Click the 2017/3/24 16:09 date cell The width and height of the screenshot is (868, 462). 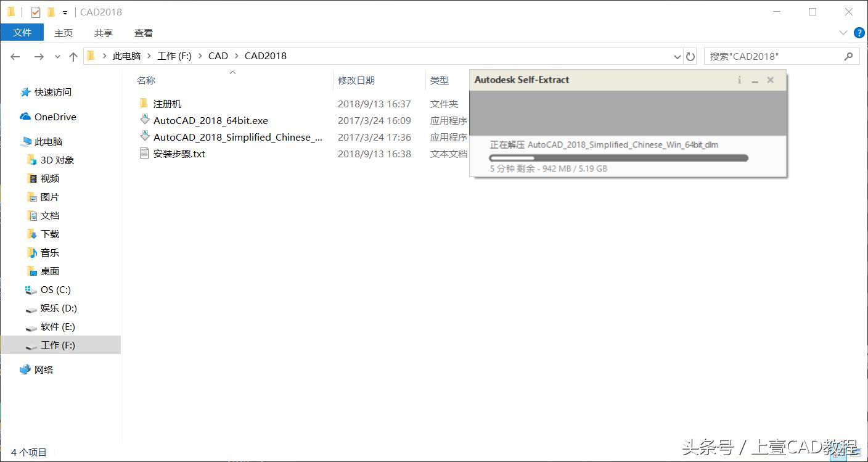pyautogui.click(x=374, y=120)
